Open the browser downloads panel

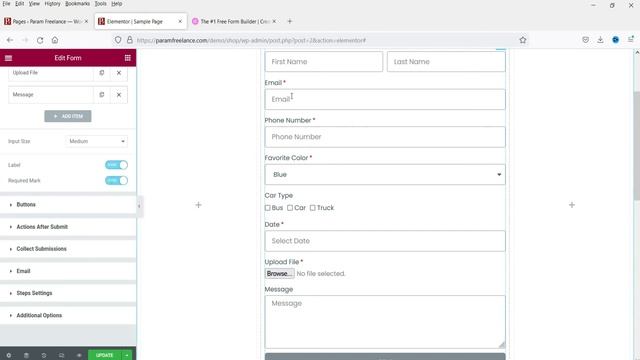(x=600, y=40)
